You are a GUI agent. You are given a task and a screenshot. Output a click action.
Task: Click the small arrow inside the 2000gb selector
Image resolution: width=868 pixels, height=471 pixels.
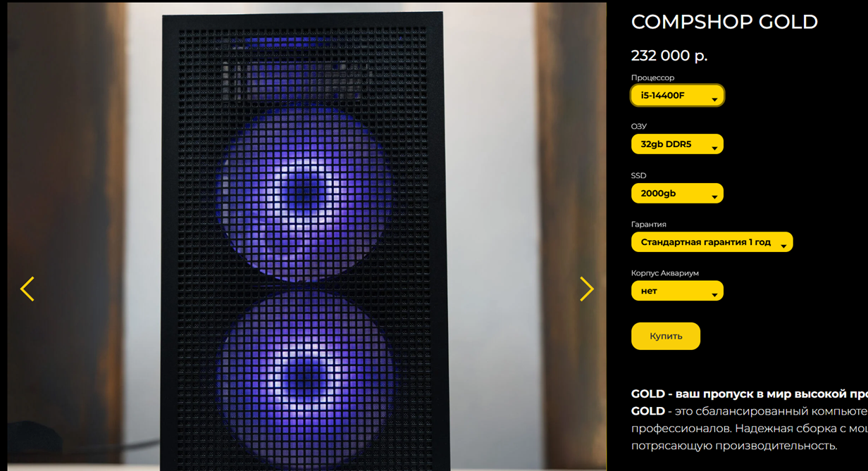pyautogui.click(x=714, y=197)
